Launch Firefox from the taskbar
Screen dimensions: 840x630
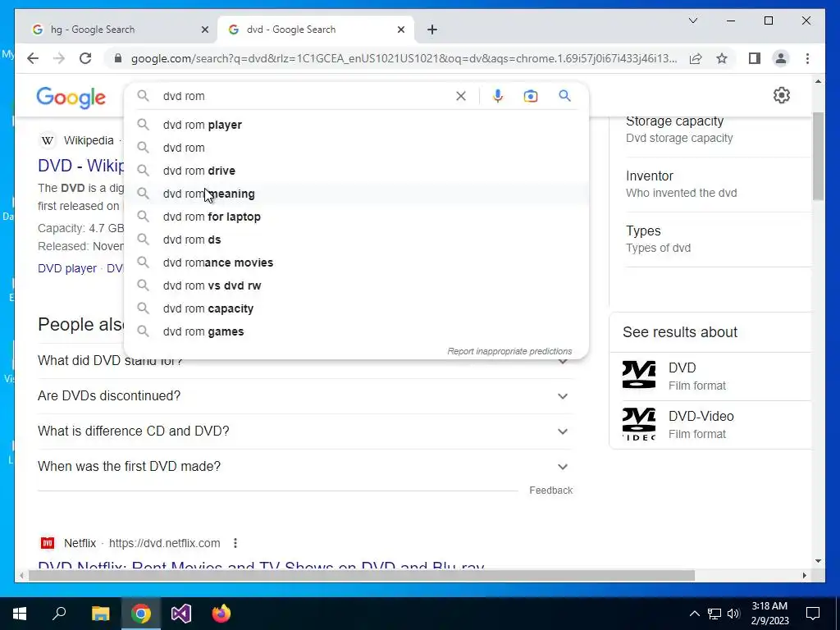[221, 614]
